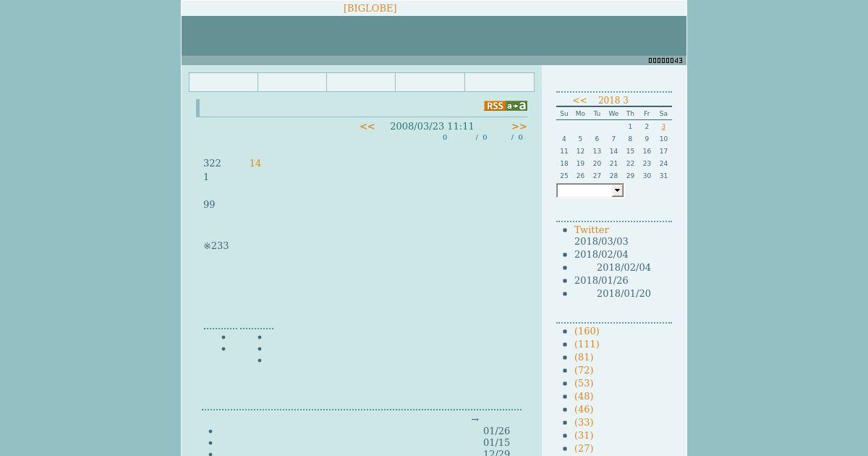Open the category with count (48)
Image resolution: width=868 pixels, height=456 pixels.
tap(584, 397)
